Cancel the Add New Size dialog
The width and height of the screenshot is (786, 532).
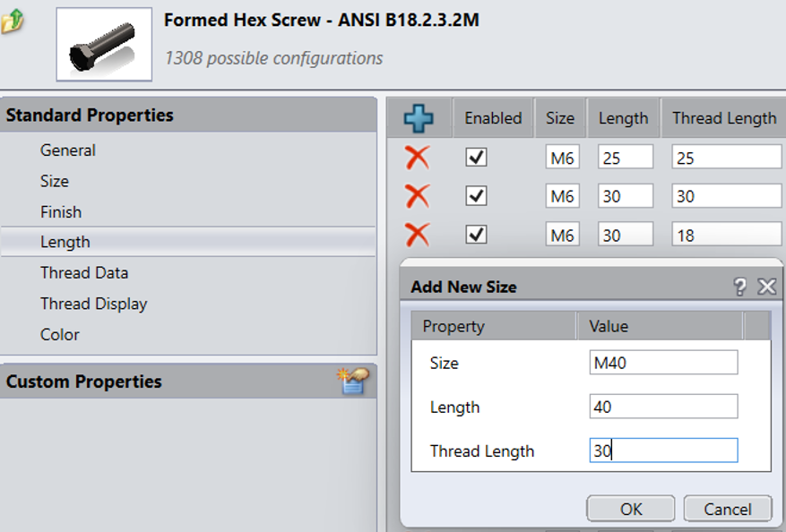pyautogui.click(x=727, y=509)
